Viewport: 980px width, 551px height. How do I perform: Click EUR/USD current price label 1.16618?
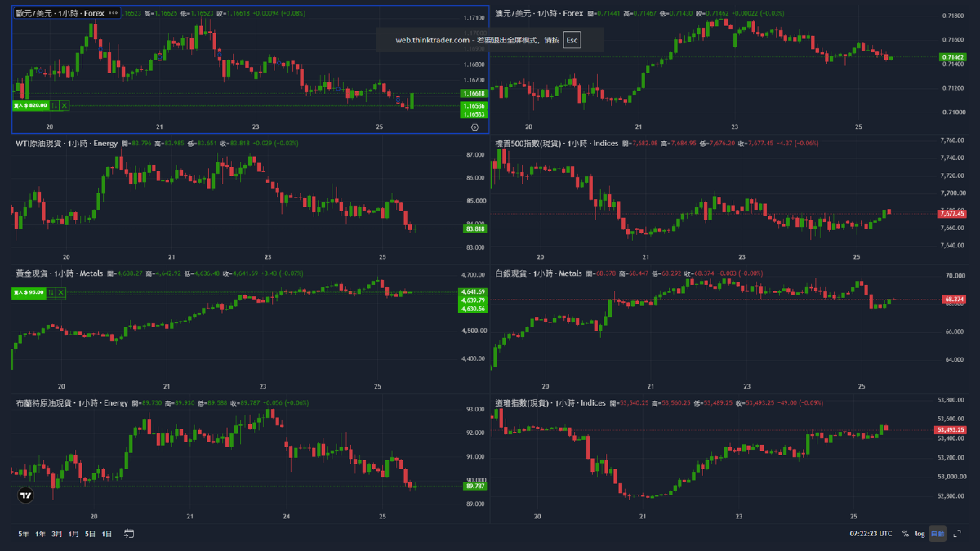pos(474,94)
